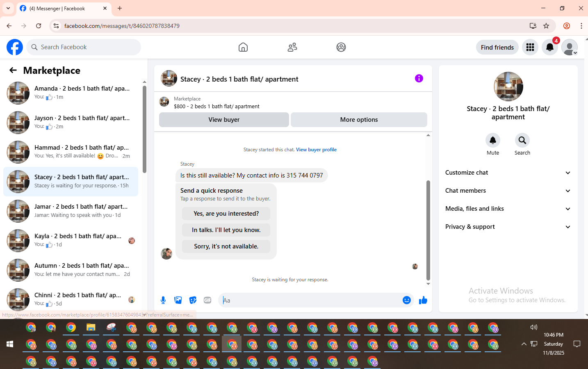Click the install app icon in address bar
This screenshot has height=369, width=588.
point(533,26)
